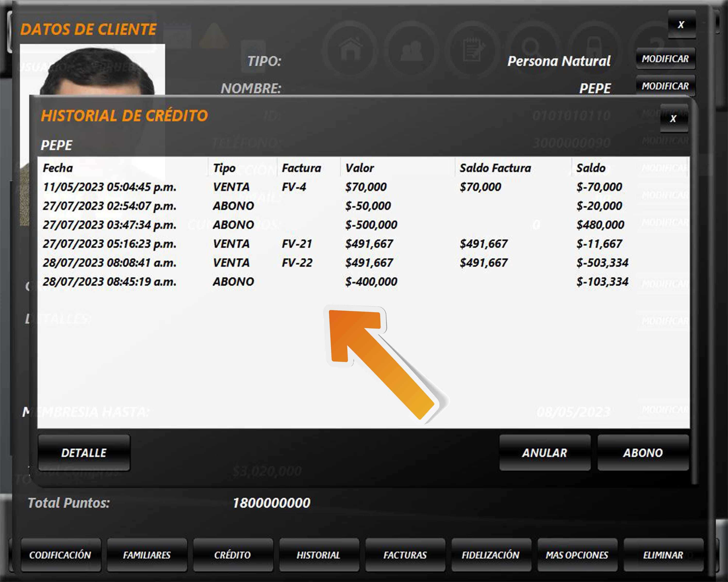Sort by the Saldo Factura column header
This screenshot has width=728, height=582.
[495, 168]
